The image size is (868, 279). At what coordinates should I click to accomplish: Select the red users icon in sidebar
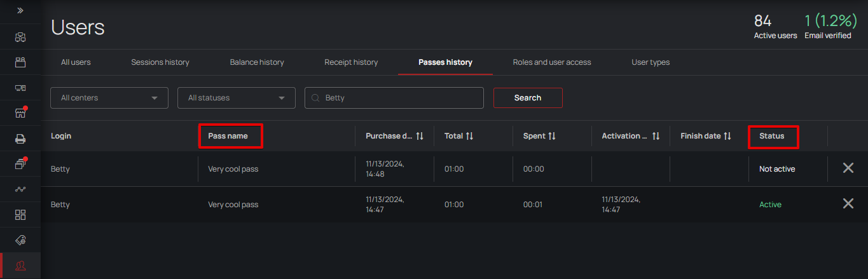(20, 266)
